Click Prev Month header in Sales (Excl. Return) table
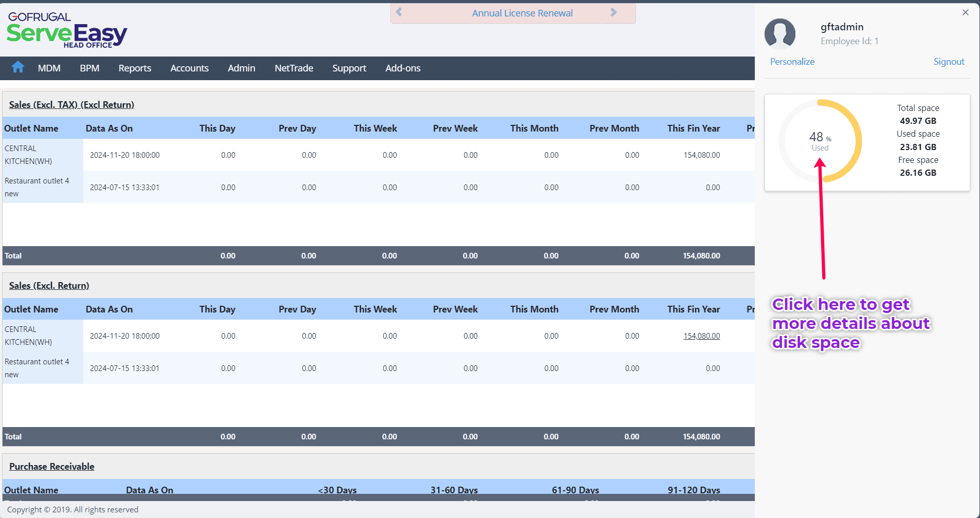The height and width of the screenshot is (518, 980). click(614, 309)
